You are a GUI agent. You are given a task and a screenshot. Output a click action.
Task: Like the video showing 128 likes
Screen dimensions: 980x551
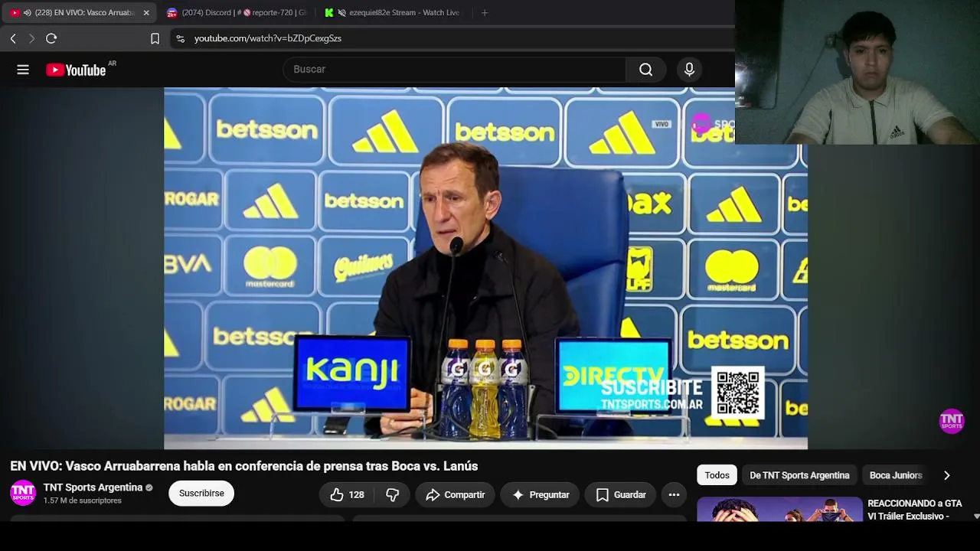click(x=347, y=495)
